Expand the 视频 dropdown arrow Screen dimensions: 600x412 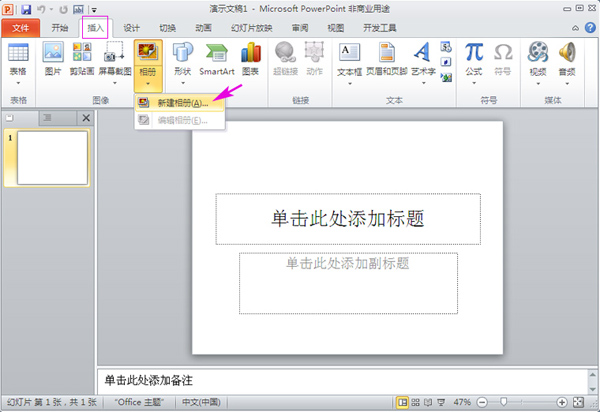538,83
